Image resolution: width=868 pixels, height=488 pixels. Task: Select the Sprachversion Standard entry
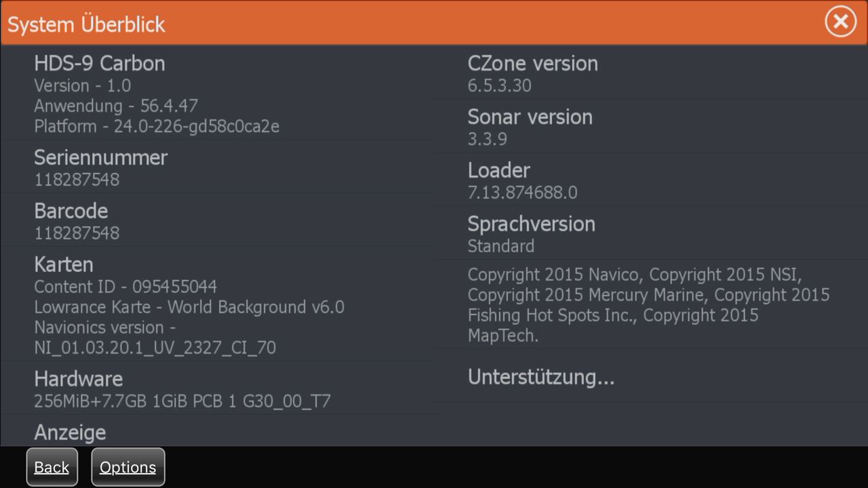coord(531,234)
